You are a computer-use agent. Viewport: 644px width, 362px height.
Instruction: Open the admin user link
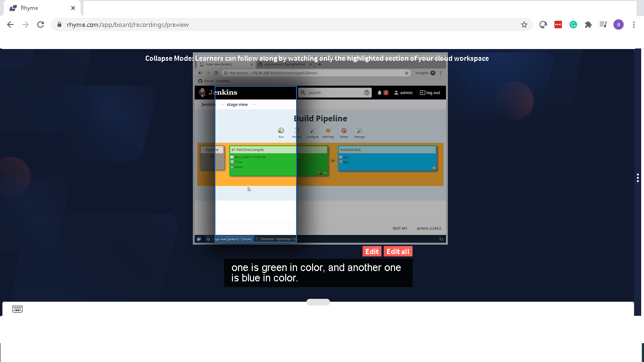pos(403,93)
